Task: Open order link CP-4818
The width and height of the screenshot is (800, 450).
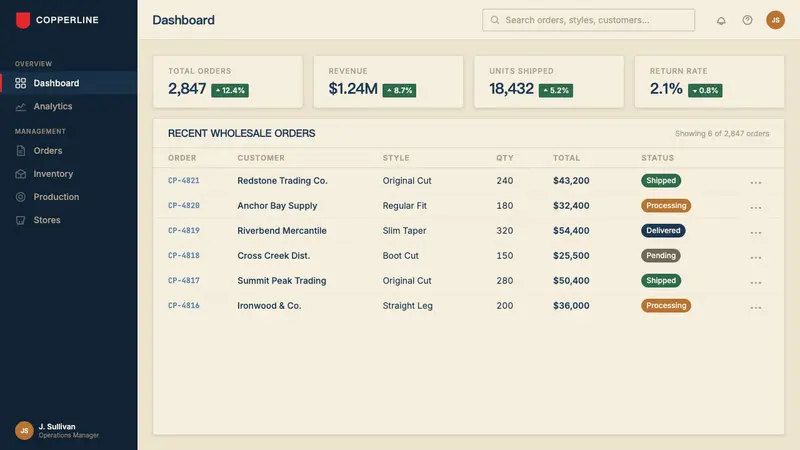Action: [184, 256]
